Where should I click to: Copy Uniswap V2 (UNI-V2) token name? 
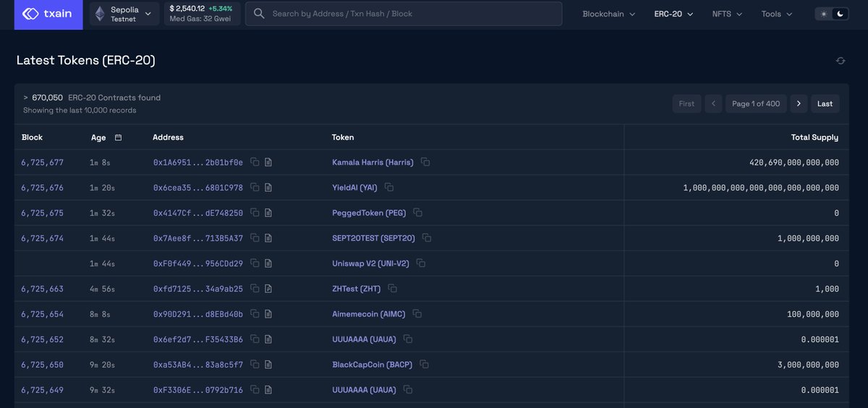tap(421, 263)
